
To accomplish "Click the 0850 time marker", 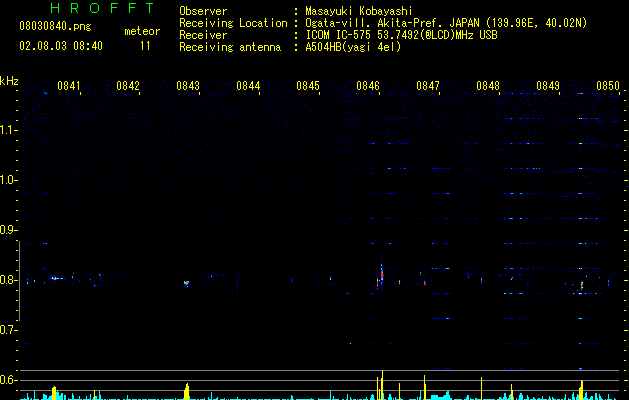I will pyautogui.click(x=608, y=86).
